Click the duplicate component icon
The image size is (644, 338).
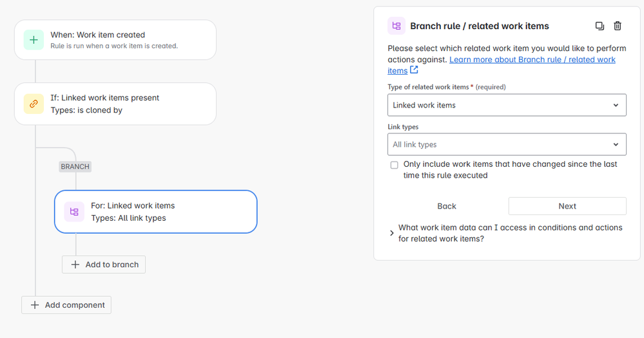[600, 26]
